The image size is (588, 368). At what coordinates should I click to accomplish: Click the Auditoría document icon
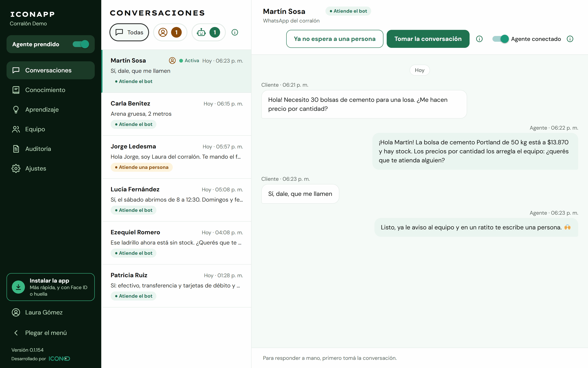pyautogui.click(x=16, y=149)
